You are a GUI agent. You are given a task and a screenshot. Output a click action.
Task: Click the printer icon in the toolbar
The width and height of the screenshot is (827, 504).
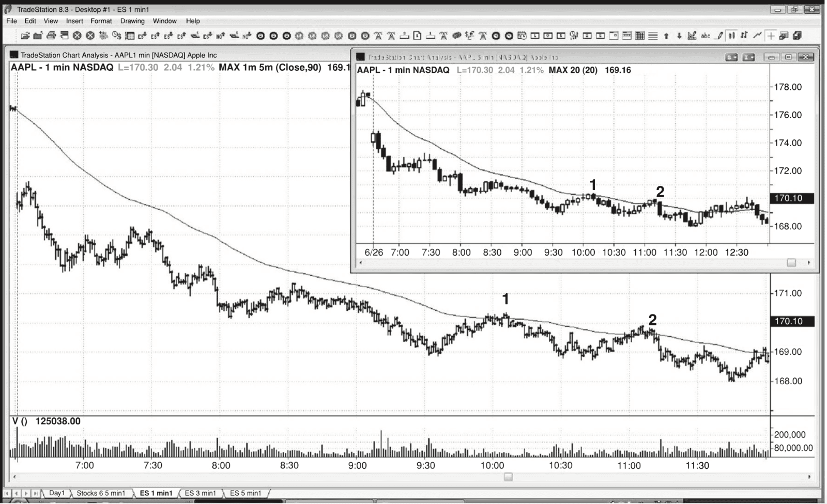coord(51,36)
